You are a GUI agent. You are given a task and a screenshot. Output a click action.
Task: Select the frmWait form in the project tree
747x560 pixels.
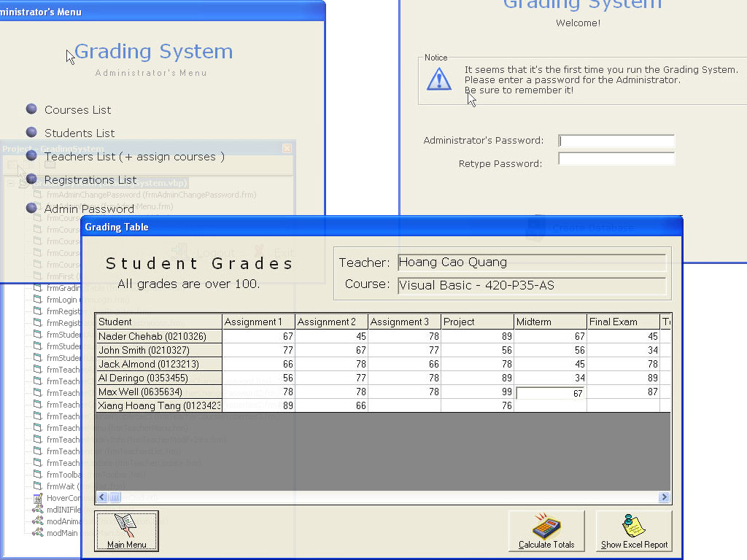pyautogui.click(x=63, y=486)
